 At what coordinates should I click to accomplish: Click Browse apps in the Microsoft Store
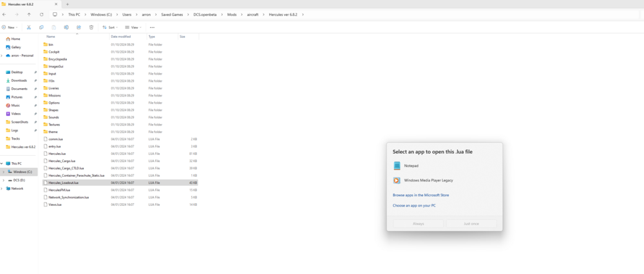[x=421, y=196]
